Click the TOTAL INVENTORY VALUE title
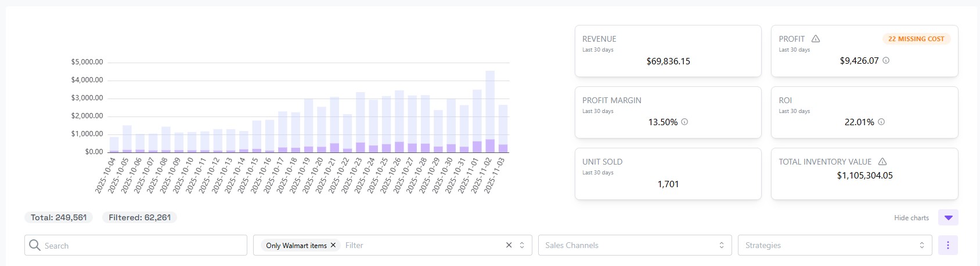Viewport: 980px width, 266px height. 825,162
